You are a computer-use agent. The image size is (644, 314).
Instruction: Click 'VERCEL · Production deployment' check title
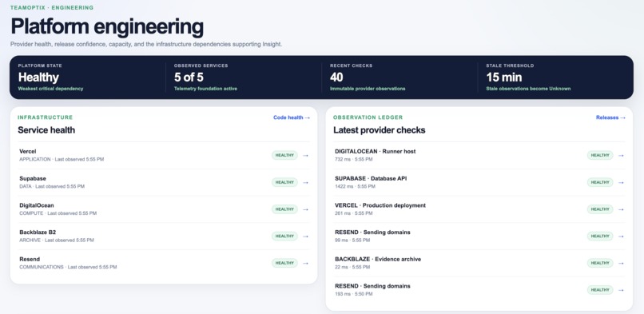click(380, 205)
